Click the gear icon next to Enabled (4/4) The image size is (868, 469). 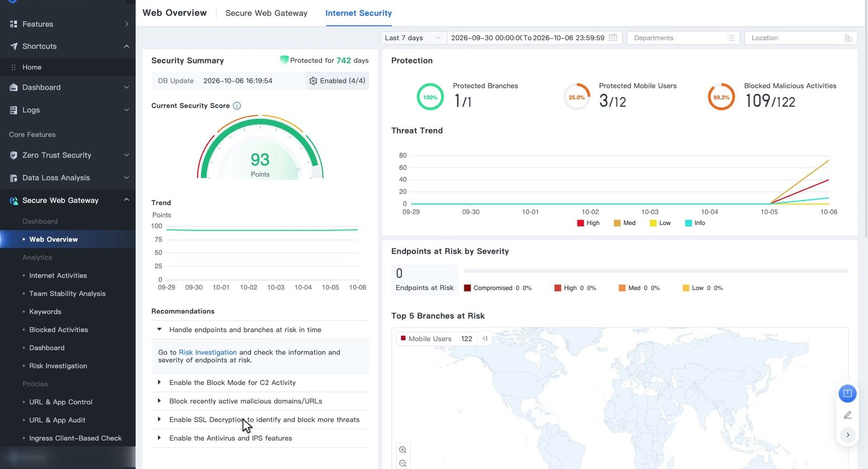[x=313, y=81]
